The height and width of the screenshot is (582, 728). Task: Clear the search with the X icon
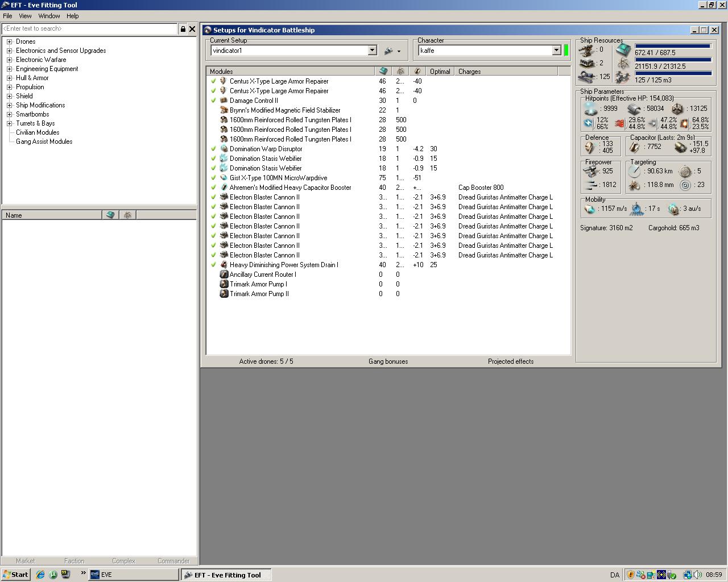[x=192, y=28]
